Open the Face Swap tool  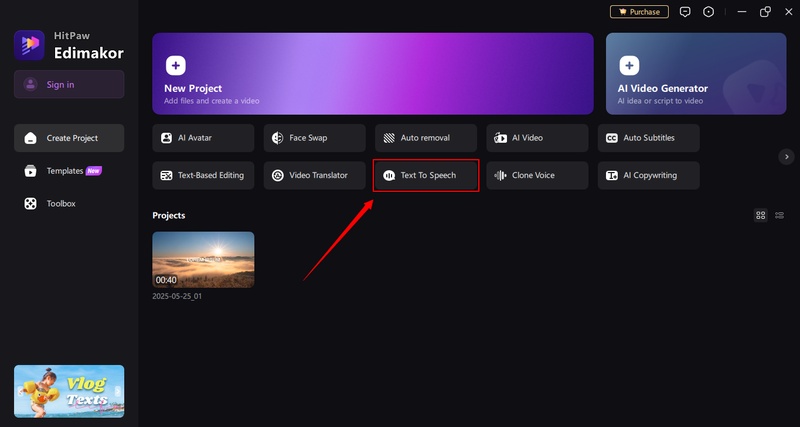(314, 138)
